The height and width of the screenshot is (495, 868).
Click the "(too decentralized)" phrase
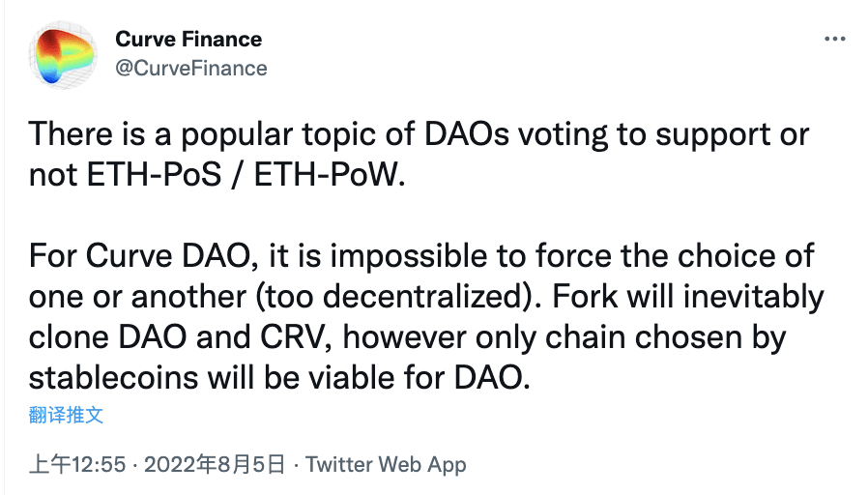398,297
